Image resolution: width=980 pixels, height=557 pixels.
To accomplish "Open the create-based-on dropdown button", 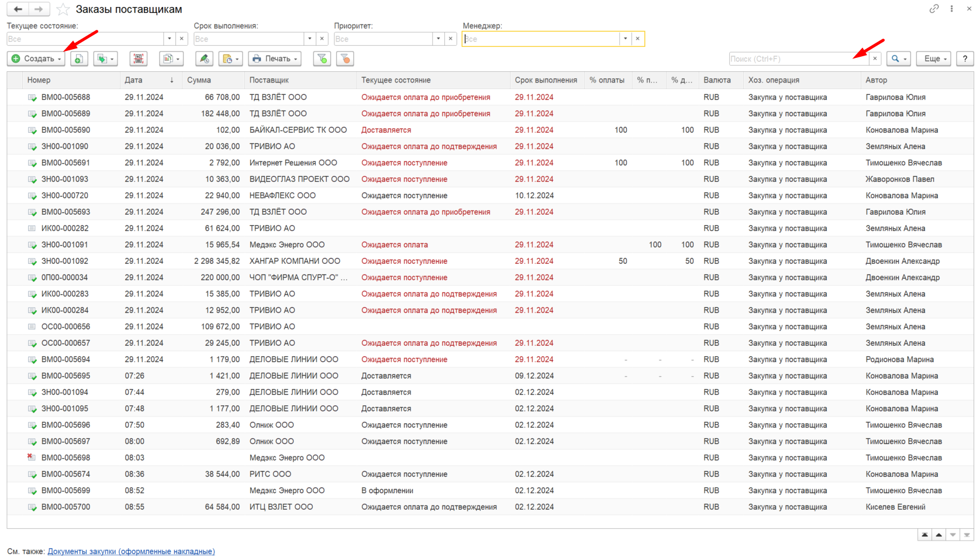I will pos(106,59).
